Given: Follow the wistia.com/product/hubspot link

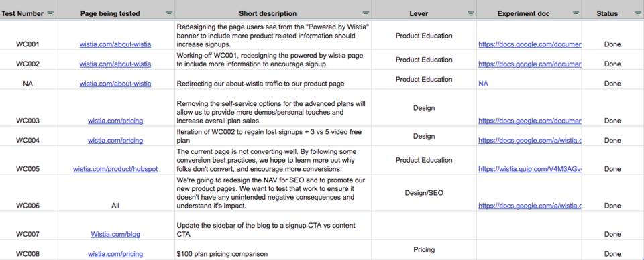Looking at the screenshot, I should 115,169.
